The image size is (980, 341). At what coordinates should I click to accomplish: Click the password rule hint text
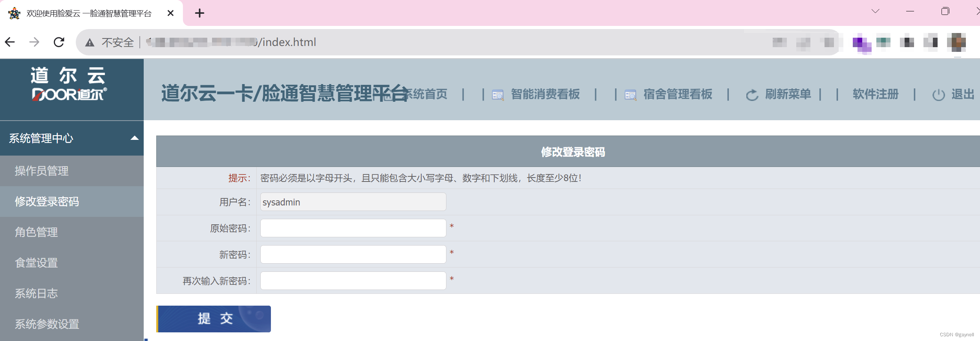coord(421,178)
